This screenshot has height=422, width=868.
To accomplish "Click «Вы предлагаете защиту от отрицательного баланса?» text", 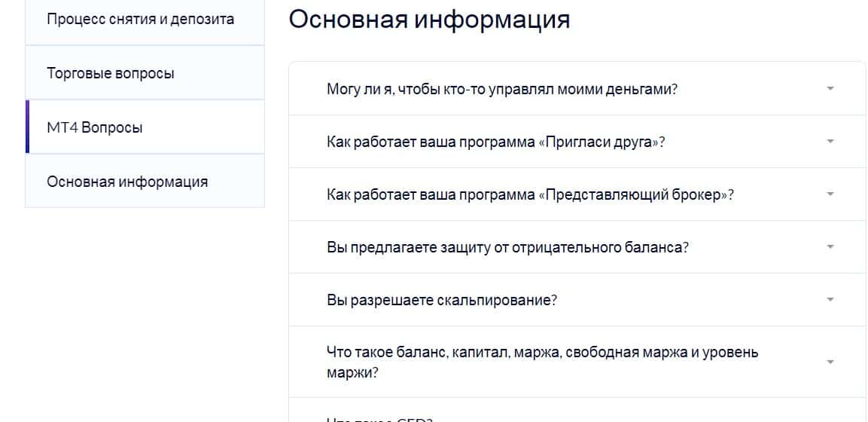I will (x=507, y=247).
